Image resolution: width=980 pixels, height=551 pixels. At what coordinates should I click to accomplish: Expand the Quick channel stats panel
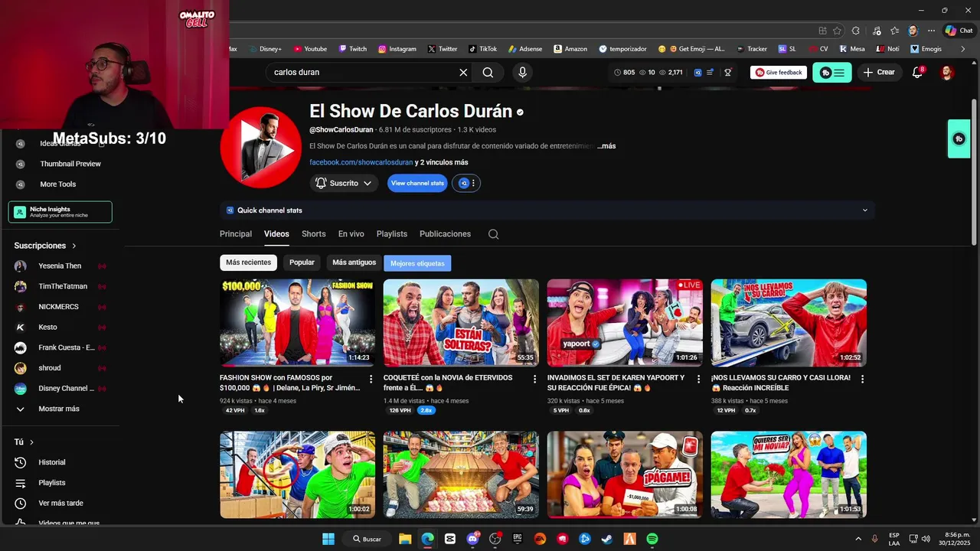click(x=547, y=210)
